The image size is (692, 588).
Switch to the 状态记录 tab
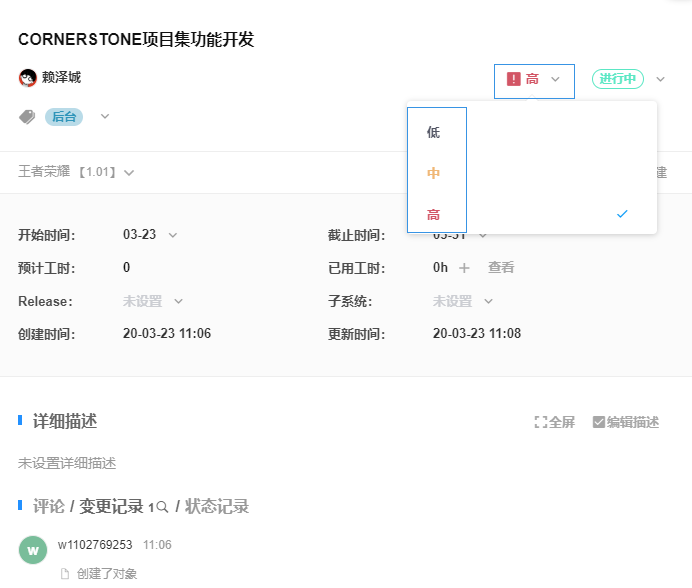pyautogui.click(x=217, y=506)
